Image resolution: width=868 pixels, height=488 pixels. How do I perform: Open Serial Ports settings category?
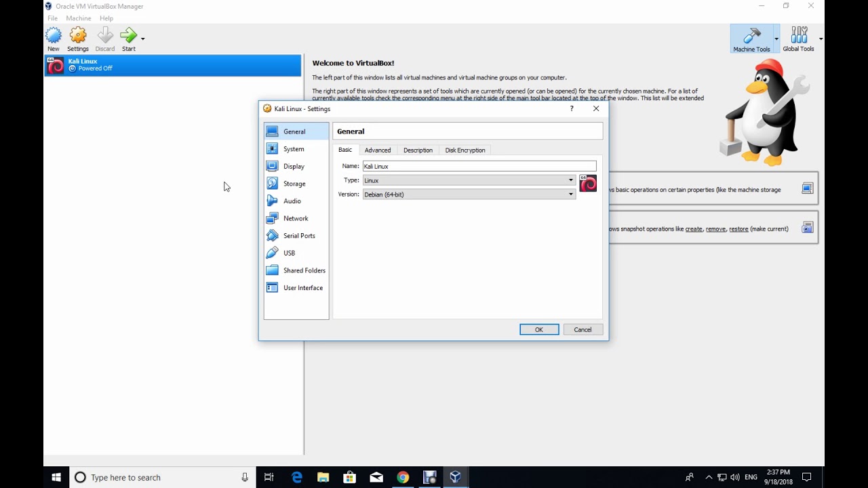pos(296,235)
